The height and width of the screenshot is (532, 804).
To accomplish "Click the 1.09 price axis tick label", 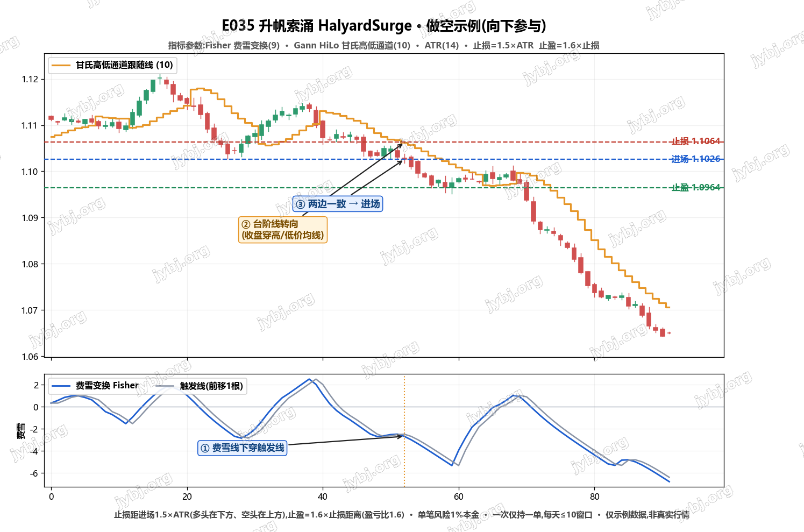I will pyautogui.click(x=30, y=218).
